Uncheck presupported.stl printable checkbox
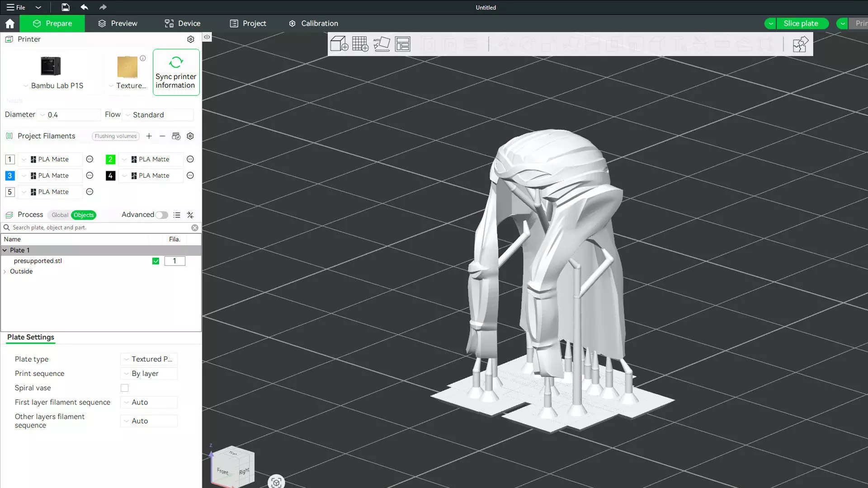The width and height of the screenshot is (868, 488). (x=156, y=261)
